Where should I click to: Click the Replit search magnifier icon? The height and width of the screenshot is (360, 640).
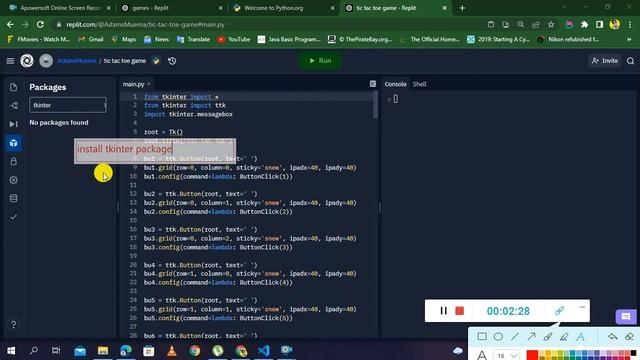tap(631, 61)
